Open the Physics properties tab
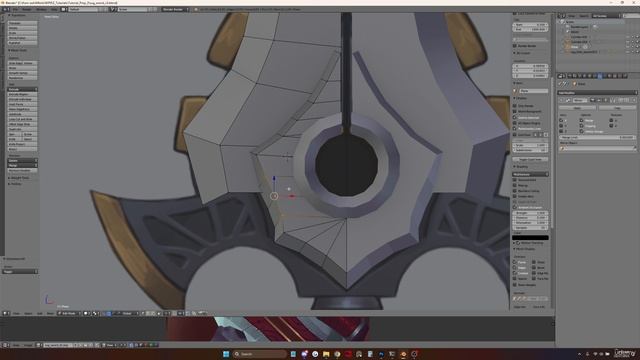 point(625,76)
